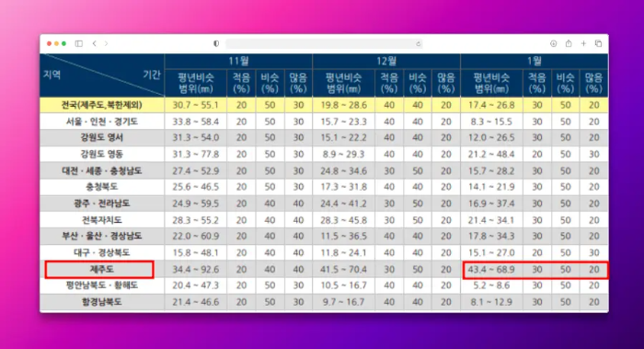The height and width of the screenshot is (349, 644).
Task: Click the 11.5 ~ 36.5 cell
Action: tap(344, 237)
